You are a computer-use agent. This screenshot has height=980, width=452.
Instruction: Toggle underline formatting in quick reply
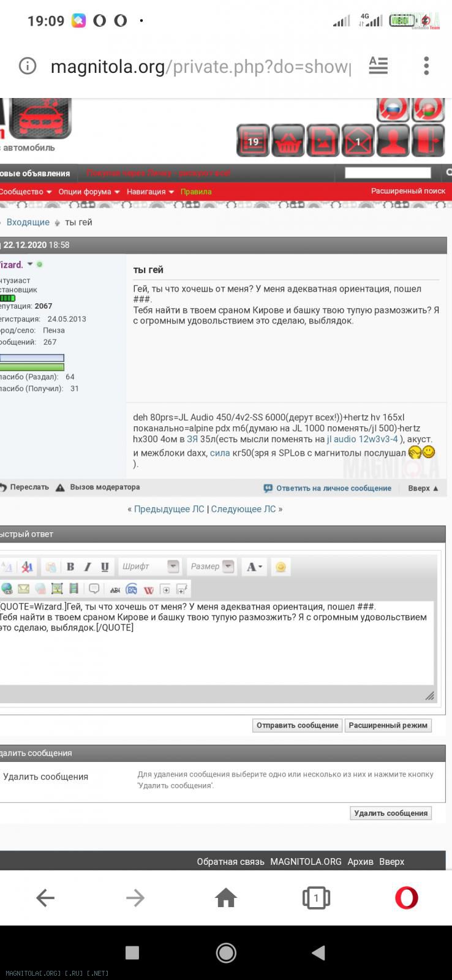(105, 567)
